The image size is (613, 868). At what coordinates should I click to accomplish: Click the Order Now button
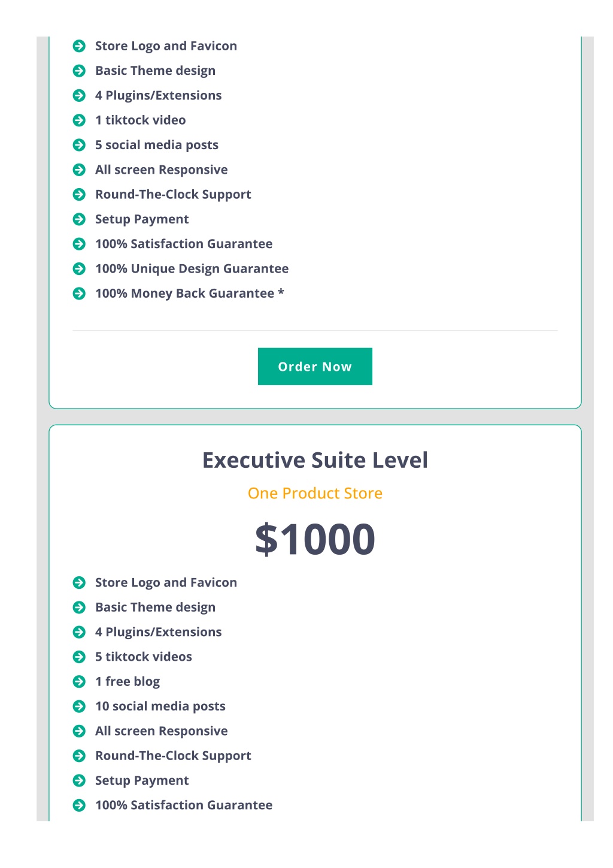(x=315, y=367)
